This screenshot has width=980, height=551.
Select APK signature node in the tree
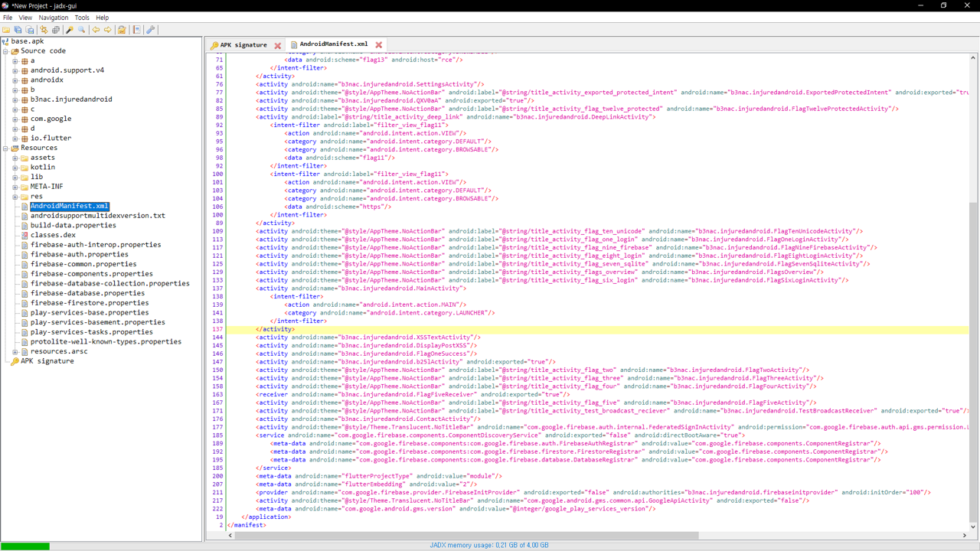coord(47,361)
